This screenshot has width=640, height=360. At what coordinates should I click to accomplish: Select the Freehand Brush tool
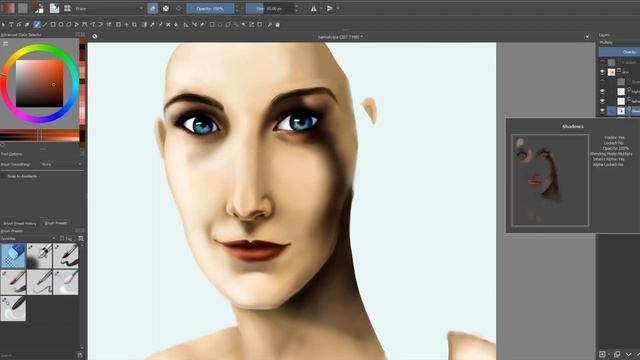[x=37, y=24]
